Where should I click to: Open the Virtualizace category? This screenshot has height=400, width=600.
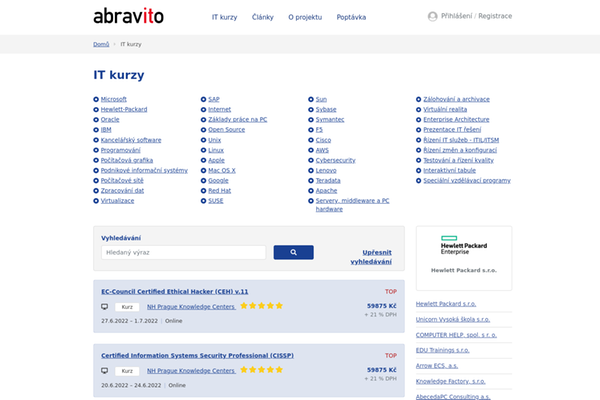coord(117,201)
